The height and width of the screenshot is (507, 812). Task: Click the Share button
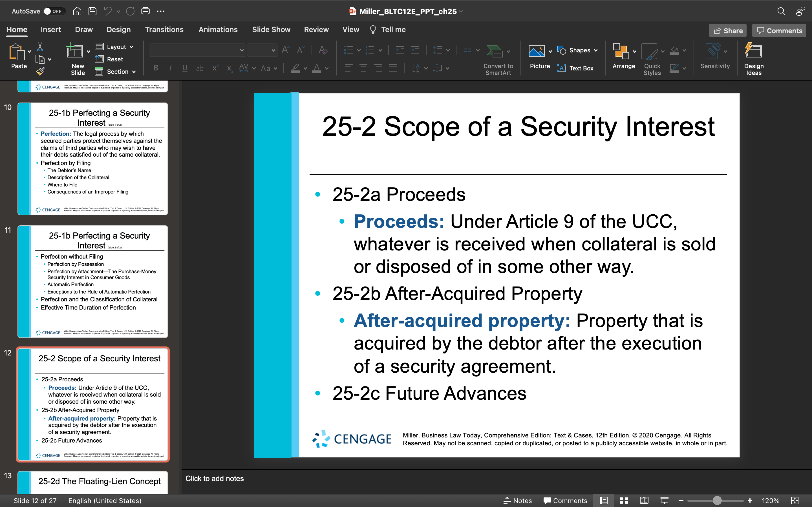point(728,30)
